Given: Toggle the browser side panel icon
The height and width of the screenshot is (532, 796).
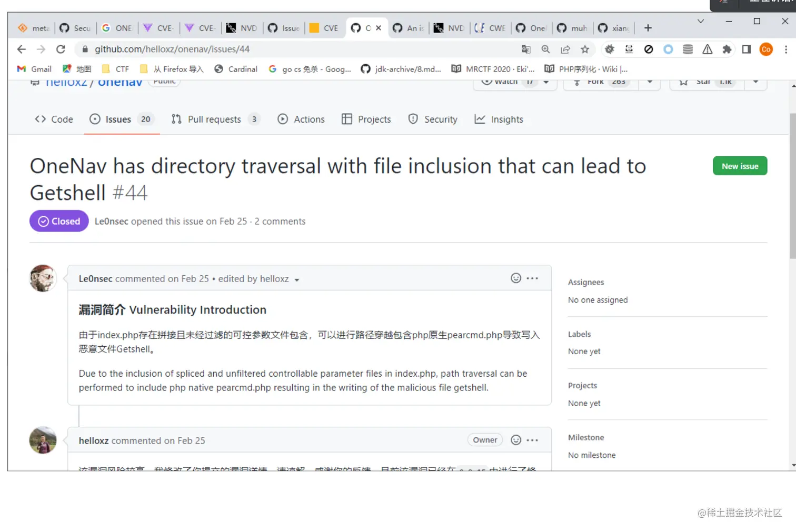Looking at the screenshot, I should [747, 49].
